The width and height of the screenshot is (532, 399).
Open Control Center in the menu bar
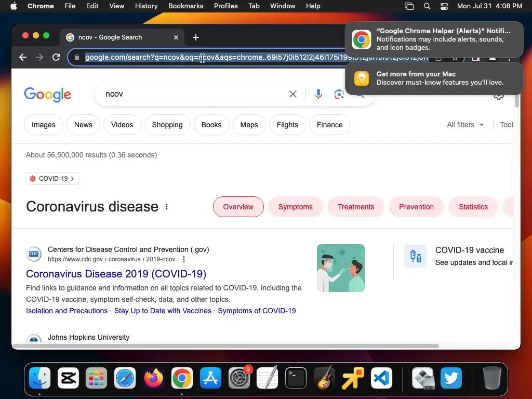click(444, 6)
